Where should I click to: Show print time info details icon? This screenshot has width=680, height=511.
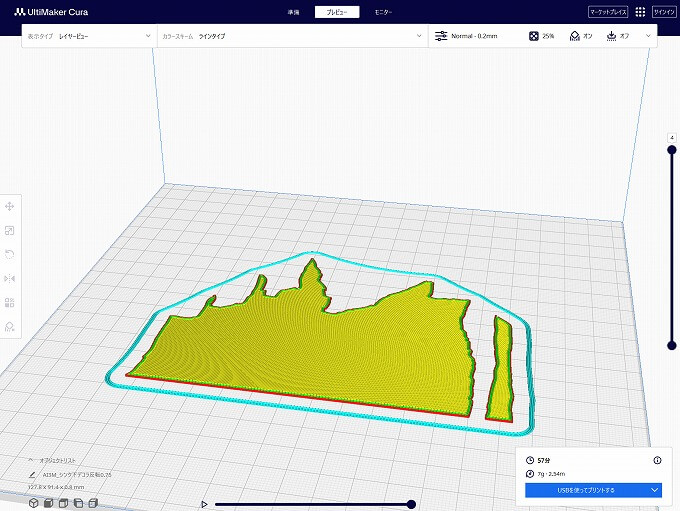coord(657,460)
